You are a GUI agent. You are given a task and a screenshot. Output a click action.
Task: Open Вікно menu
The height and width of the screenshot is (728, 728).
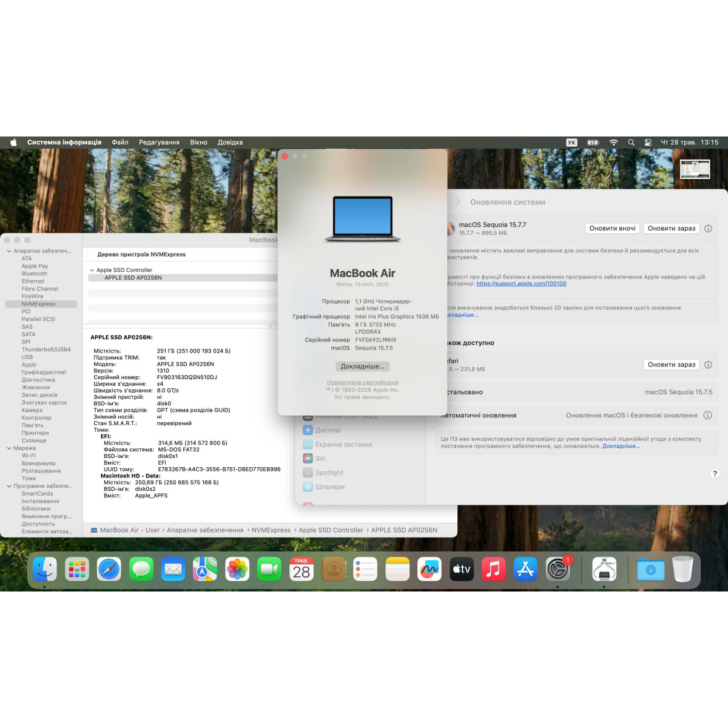tap(198, 143)
